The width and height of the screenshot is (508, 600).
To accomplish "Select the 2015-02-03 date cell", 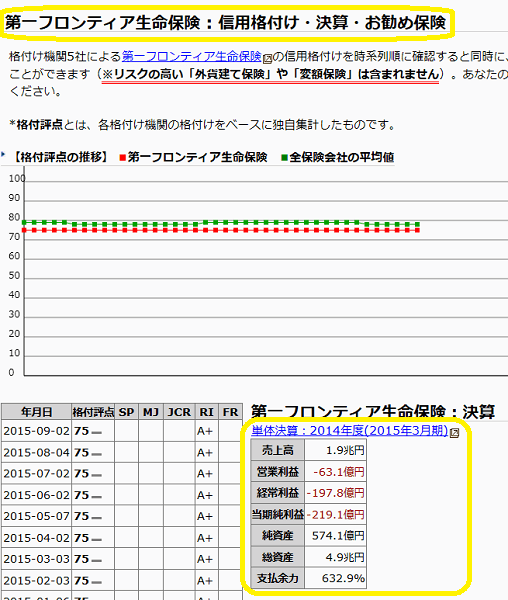I will coord(36,580).
